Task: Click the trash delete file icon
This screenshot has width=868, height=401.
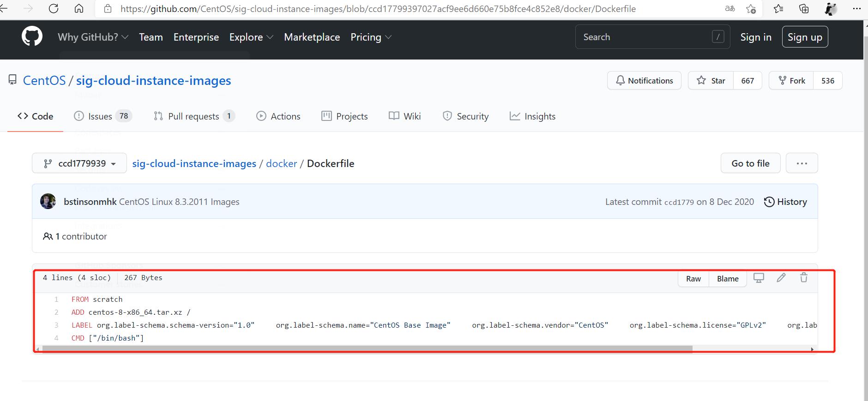Action: [x=804, y=278]
